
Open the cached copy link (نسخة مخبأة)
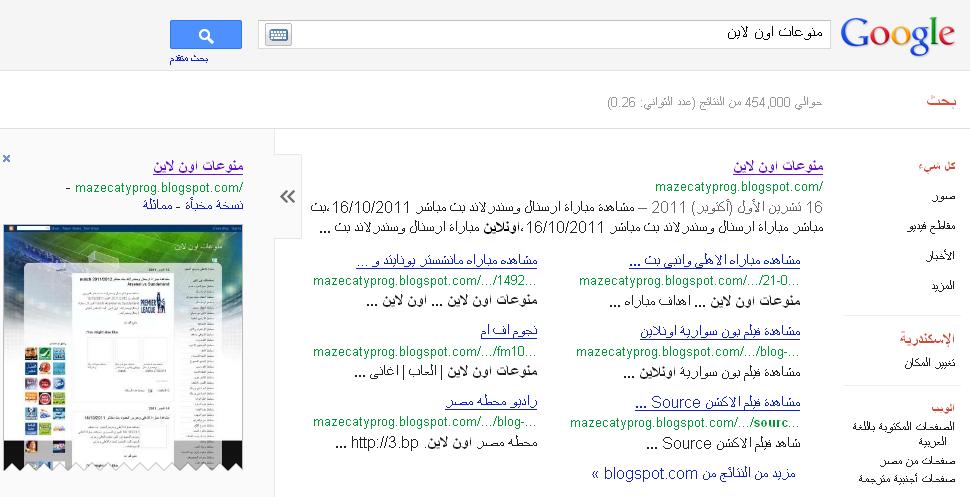click(212, 205)
